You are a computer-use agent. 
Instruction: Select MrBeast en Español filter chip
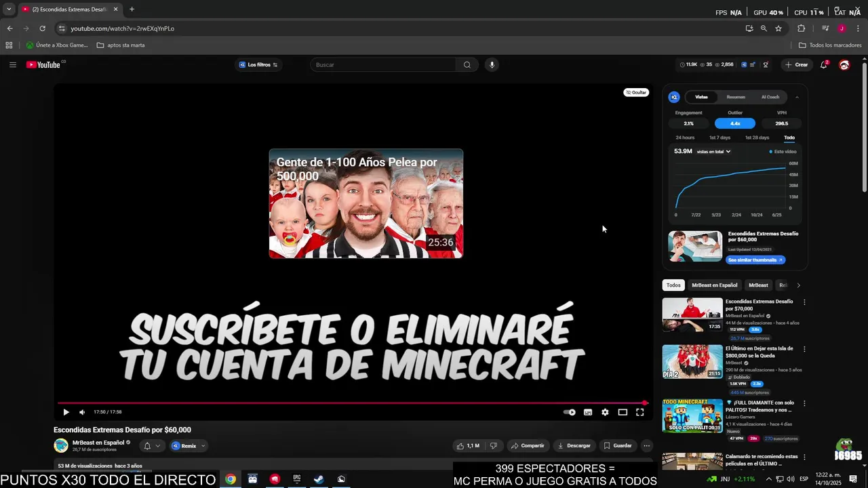pyautogui.click(x=714, y=285)
